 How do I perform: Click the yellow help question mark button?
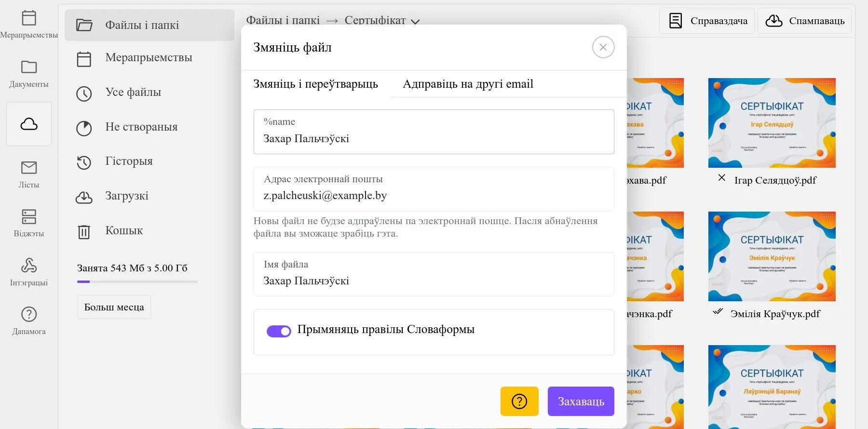pos(519,401)
